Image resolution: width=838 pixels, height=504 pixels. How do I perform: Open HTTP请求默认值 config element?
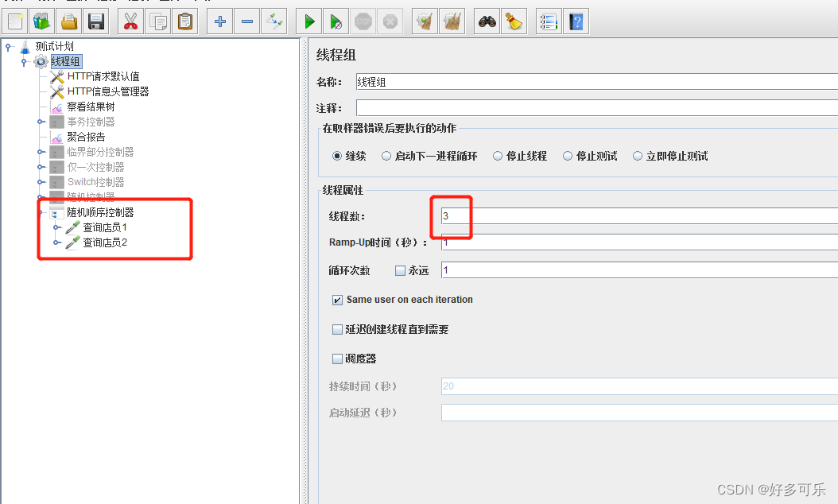103,76
